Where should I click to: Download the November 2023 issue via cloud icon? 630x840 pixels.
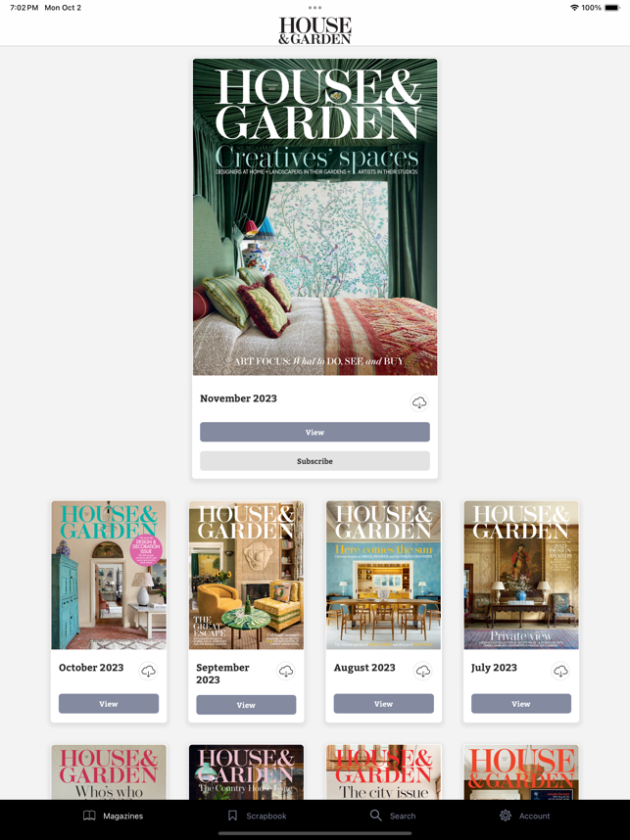(419, 402)
